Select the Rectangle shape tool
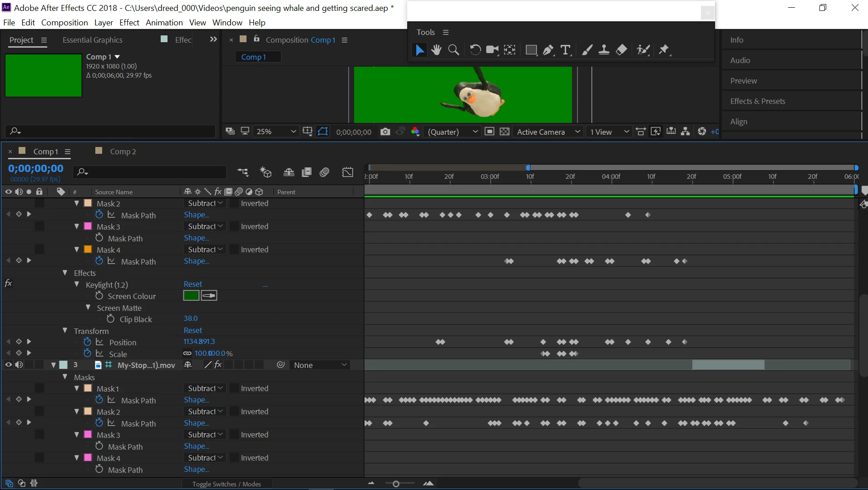The image size is (868, 490). pyautogui.click(x=531, y=50)
